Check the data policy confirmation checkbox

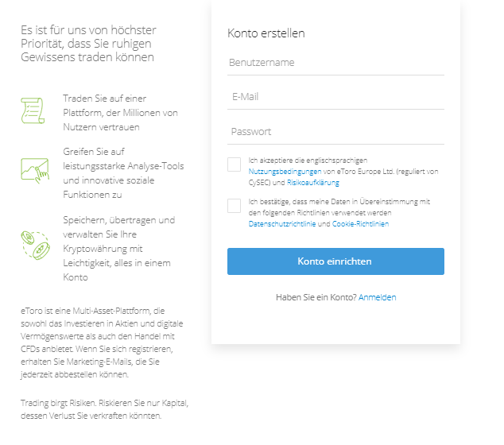(x=234, y=206)
